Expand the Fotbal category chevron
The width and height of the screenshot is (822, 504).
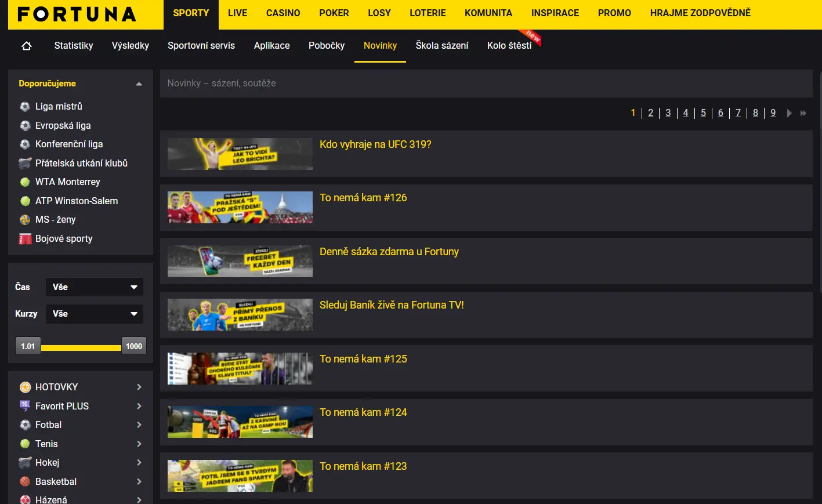[x=139, y=425]
